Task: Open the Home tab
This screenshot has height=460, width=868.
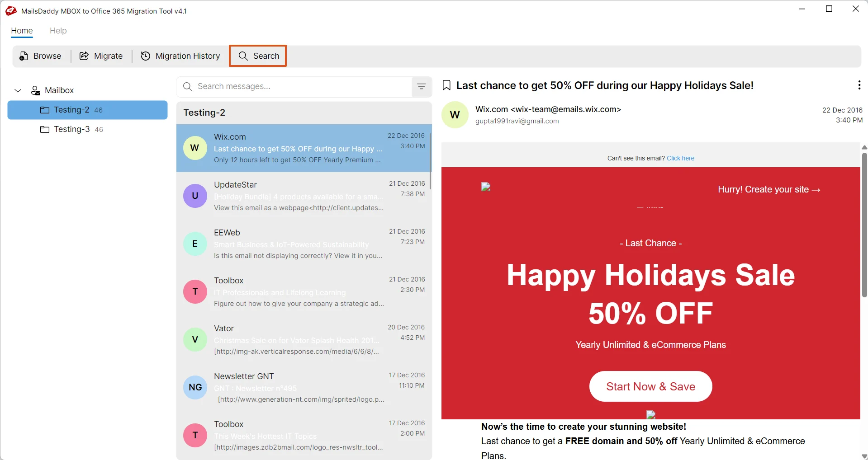Action: 21,31
